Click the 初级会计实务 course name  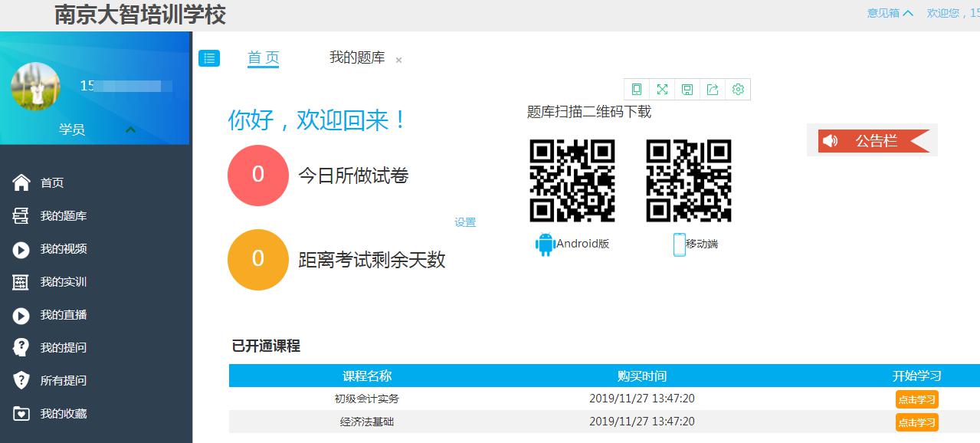367,399
